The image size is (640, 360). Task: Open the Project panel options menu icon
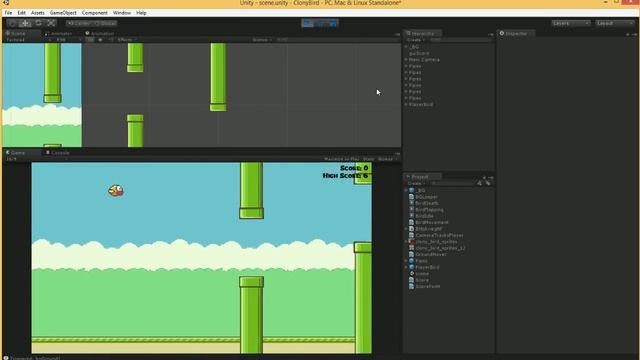point(491,178)
